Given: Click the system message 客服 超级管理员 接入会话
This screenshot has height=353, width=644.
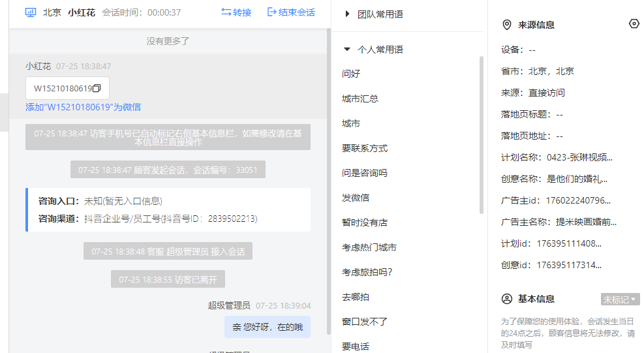Looking at the screenshot, I should [x=168, y=251].
